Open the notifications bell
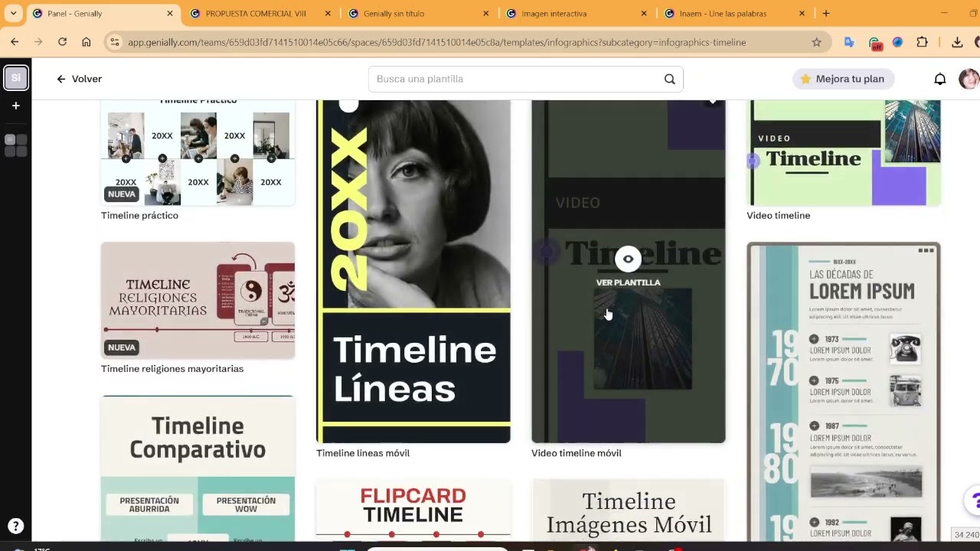Image resolution: width=980 pixels, height=551 pixels. [940, 79]
